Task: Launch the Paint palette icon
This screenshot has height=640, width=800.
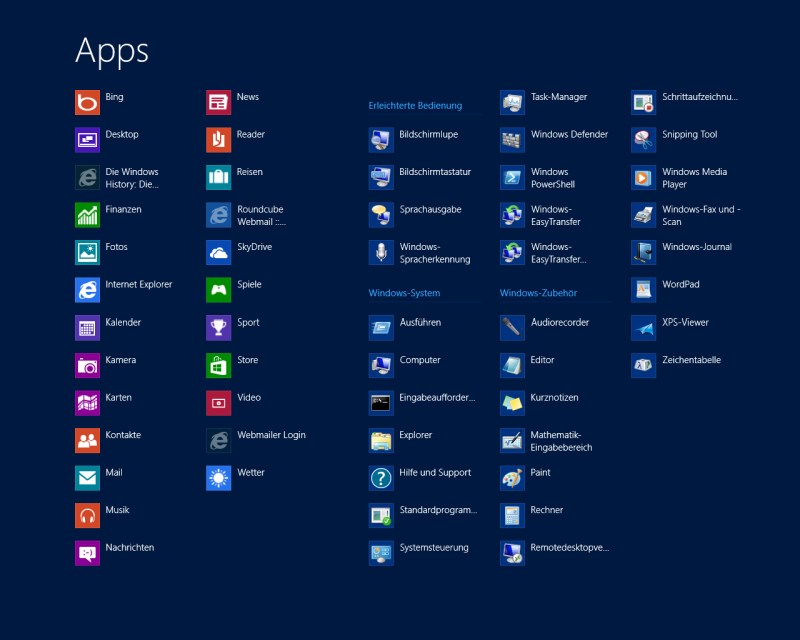Action: pos(512,478)
